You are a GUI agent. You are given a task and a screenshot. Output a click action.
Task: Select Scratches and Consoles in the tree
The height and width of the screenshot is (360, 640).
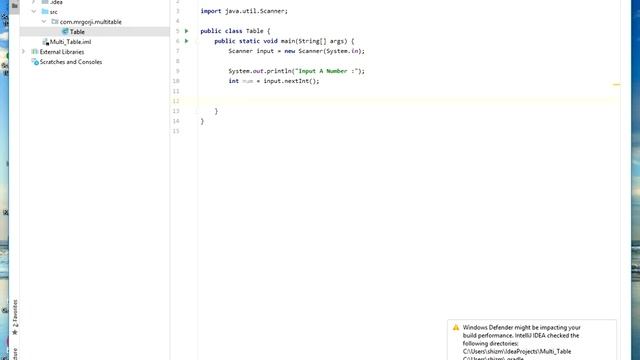tap(71, 62)
